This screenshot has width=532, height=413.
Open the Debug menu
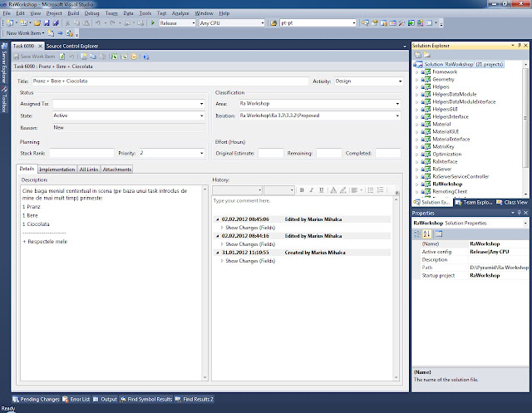point(91,13)
